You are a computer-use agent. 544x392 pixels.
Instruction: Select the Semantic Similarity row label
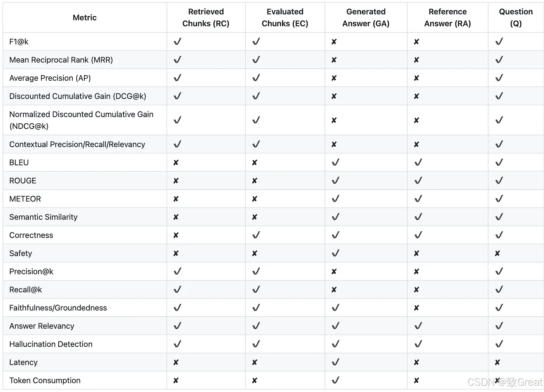pos(44,217)
